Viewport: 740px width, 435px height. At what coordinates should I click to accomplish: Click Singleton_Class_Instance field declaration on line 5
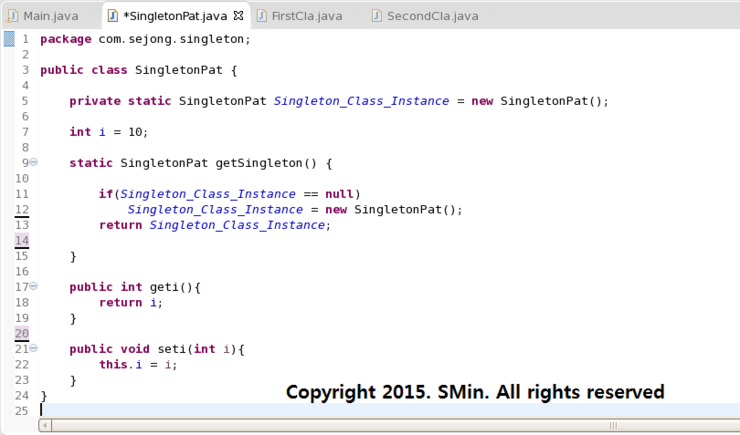[x=362, y=101]
